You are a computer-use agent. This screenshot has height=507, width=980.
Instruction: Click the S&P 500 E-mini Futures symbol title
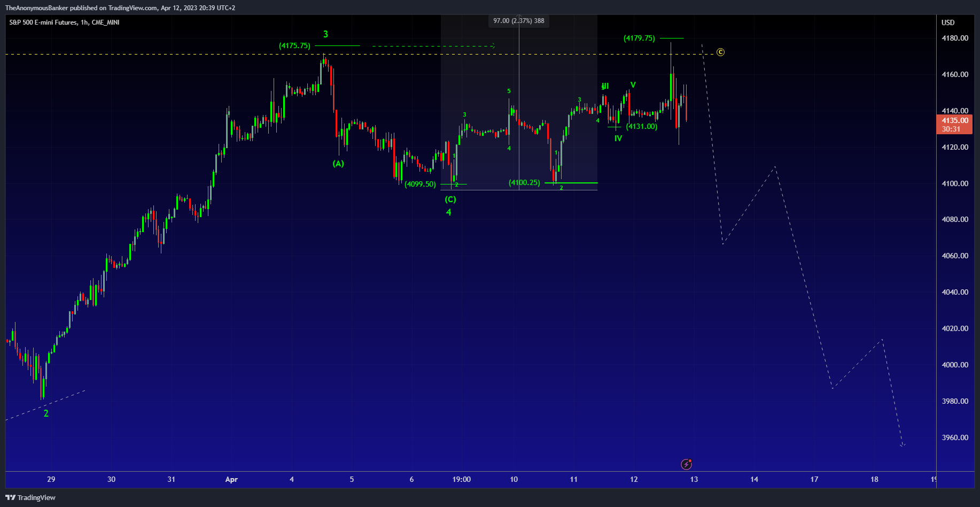click(x=64, y=22)
